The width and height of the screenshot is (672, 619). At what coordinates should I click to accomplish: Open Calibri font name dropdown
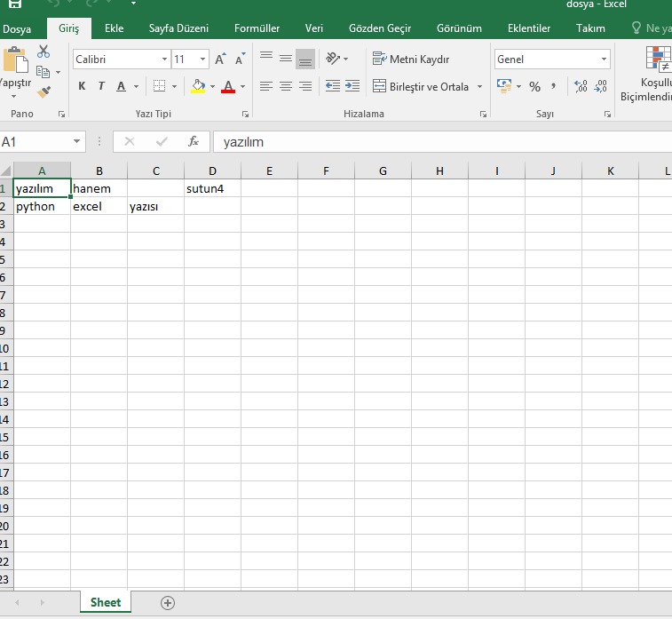tap(164, 60)
